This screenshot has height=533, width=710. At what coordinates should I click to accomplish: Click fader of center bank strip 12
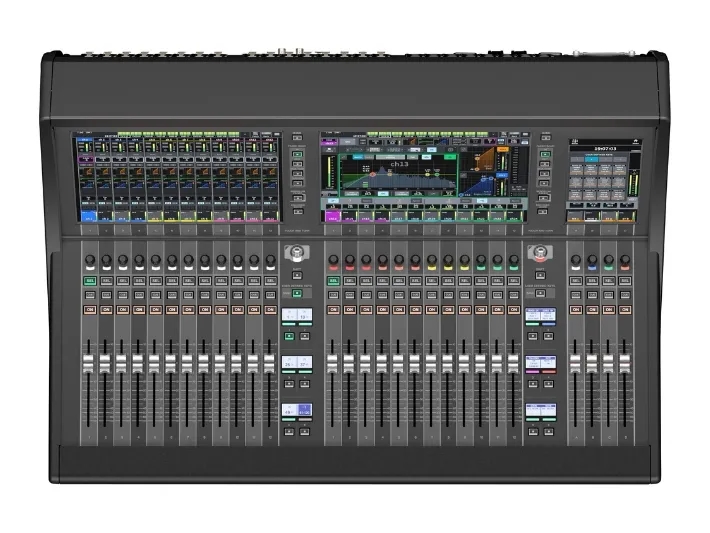click(513, 364)
